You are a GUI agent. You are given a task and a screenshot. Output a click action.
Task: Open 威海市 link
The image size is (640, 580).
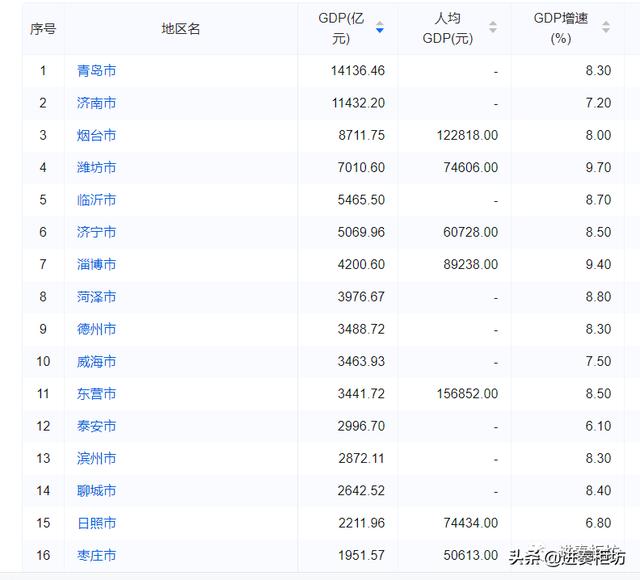point(96,361)
